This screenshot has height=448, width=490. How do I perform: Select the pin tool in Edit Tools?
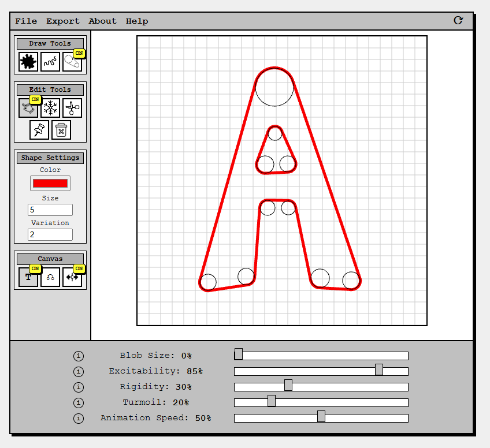coord(39,130)
